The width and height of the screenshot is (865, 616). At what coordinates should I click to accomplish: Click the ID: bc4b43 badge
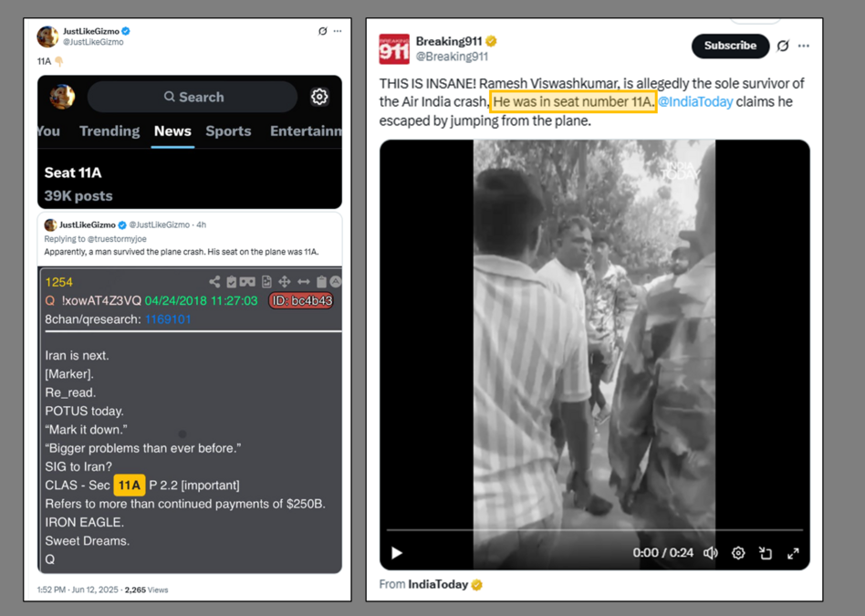[x=301, y=301]
